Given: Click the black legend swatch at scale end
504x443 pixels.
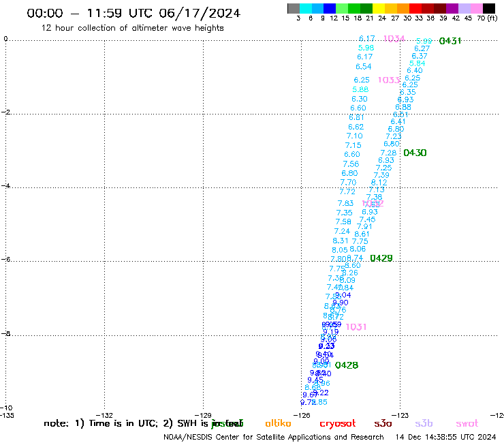Looking at the screenshot, I should [488, 8].
